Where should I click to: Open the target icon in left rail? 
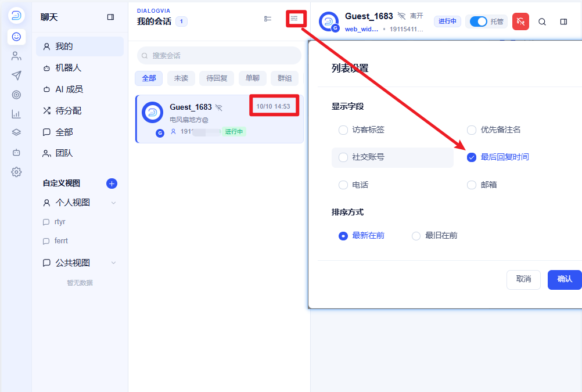pos(16,95)
